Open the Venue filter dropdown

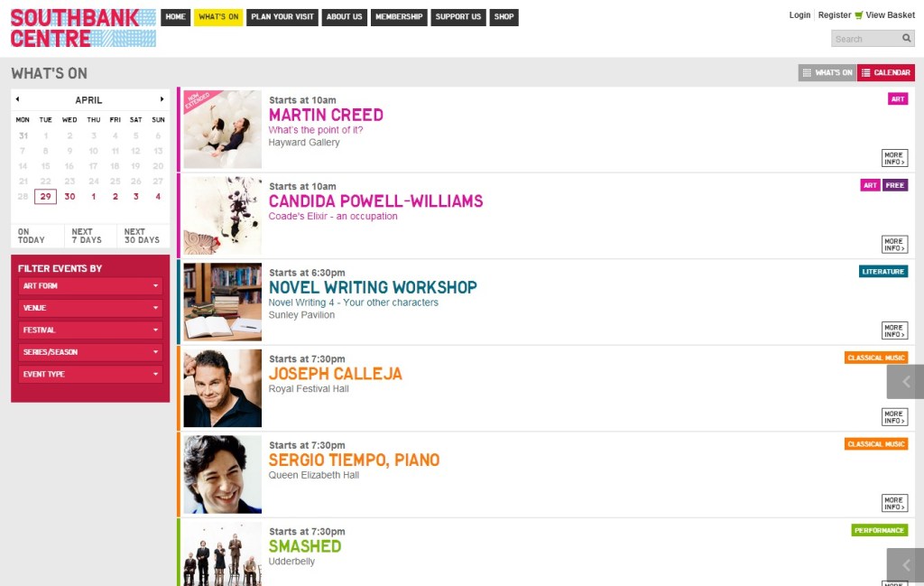(90, 308)
